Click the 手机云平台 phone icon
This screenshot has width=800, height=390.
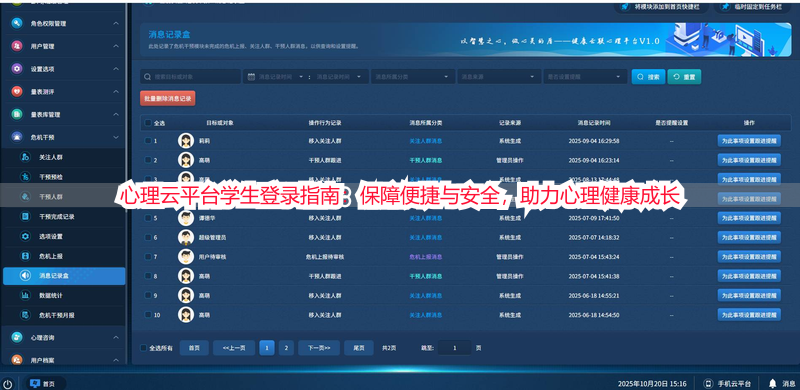pyautogui.click(x=708, y=383)
